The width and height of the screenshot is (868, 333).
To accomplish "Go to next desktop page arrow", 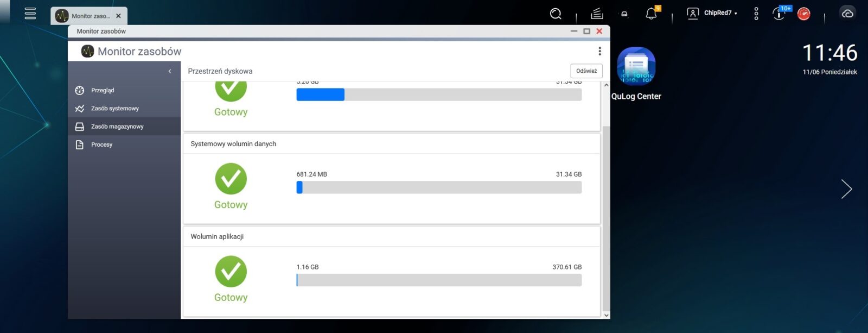I will [x=846, y=189].
